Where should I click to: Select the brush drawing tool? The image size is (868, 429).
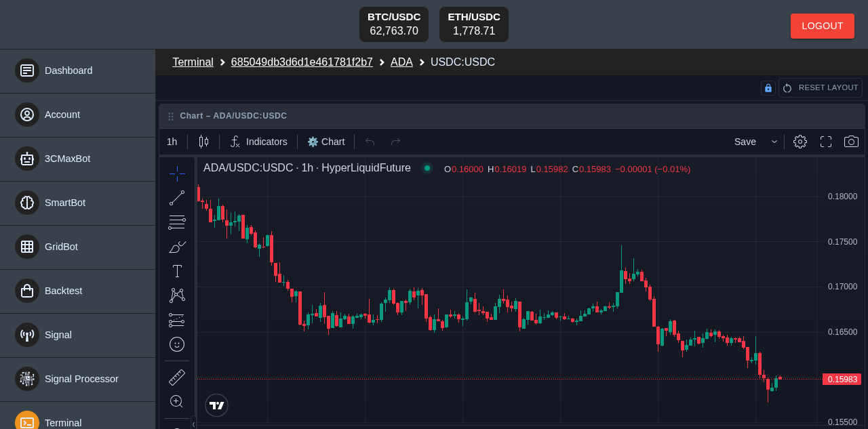click(177, 247)
